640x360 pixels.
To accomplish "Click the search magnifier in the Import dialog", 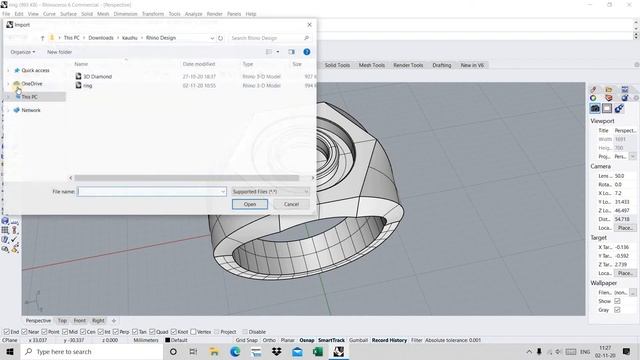I will click(306, 38).
